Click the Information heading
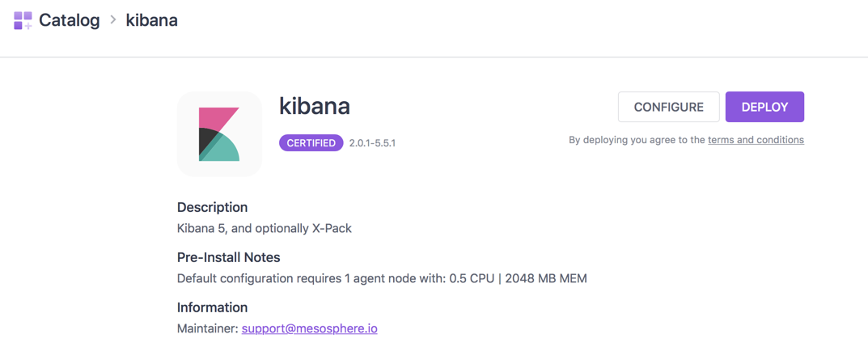Screen dimensions: 868x364 pyautogui.click(x=212, y=307)
